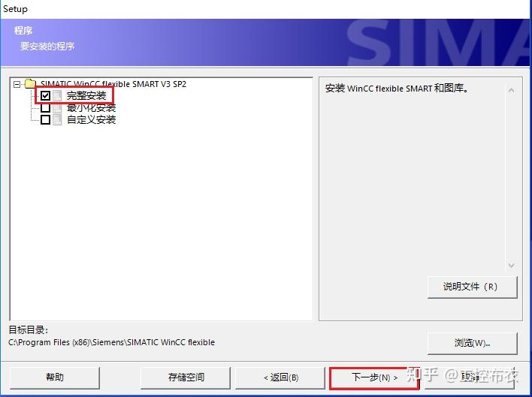The height and width of the screenshot is (397, 532).
Task: Check the 自定义安装 checkbox
Action: 46,119
